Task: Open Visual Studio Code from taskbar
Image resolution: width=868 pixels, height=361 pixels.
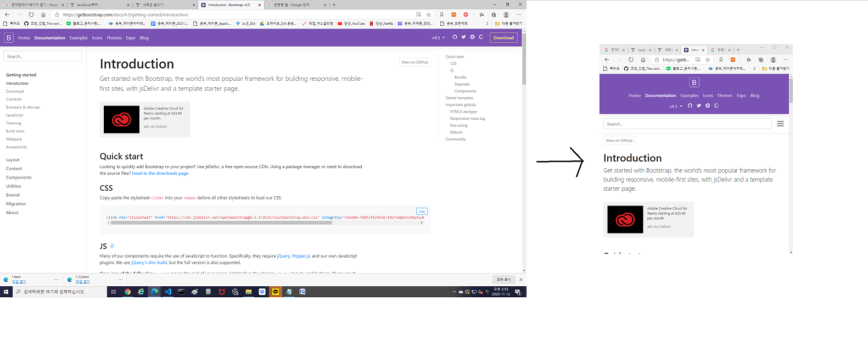Action: (168, 292)
